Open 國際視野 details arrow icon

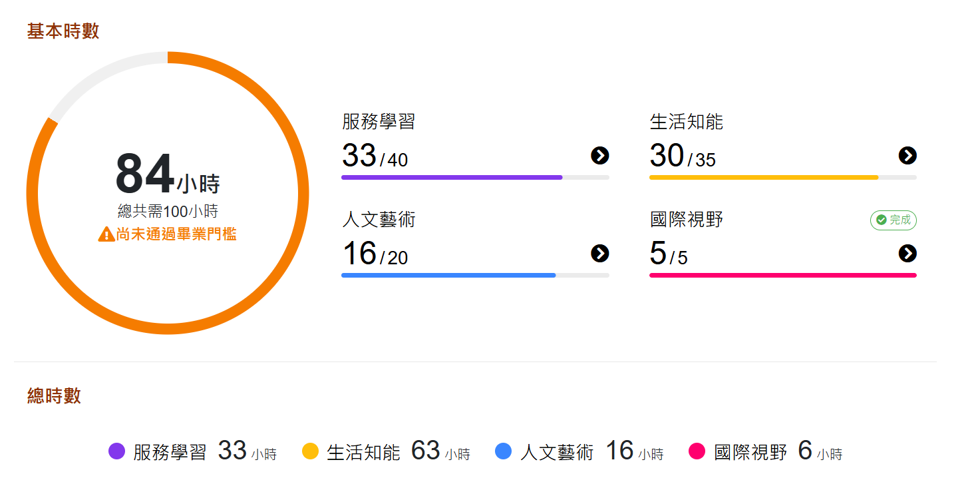[907, 254]
